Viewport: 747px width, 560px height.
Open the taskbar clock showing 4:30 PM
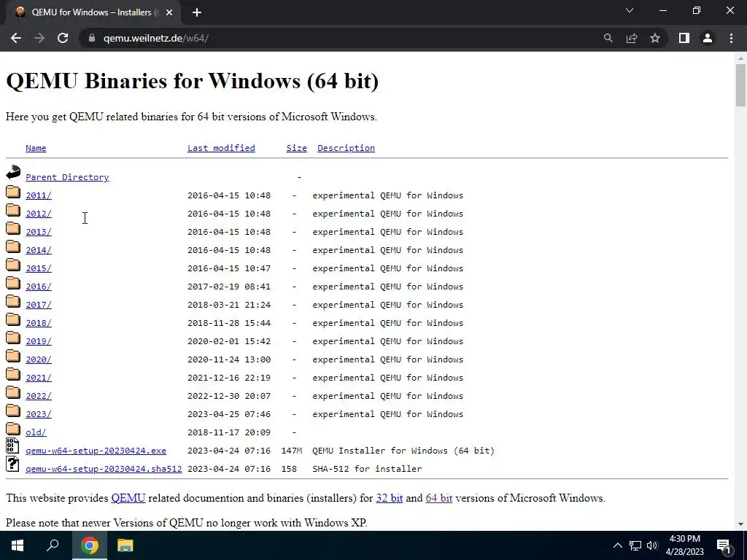684,545
